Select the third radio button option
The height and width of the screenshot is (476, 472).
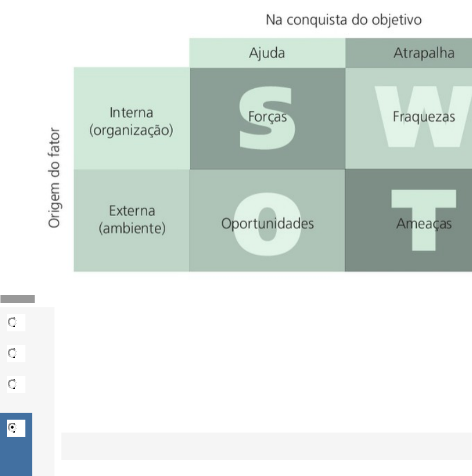pos(13,384)
